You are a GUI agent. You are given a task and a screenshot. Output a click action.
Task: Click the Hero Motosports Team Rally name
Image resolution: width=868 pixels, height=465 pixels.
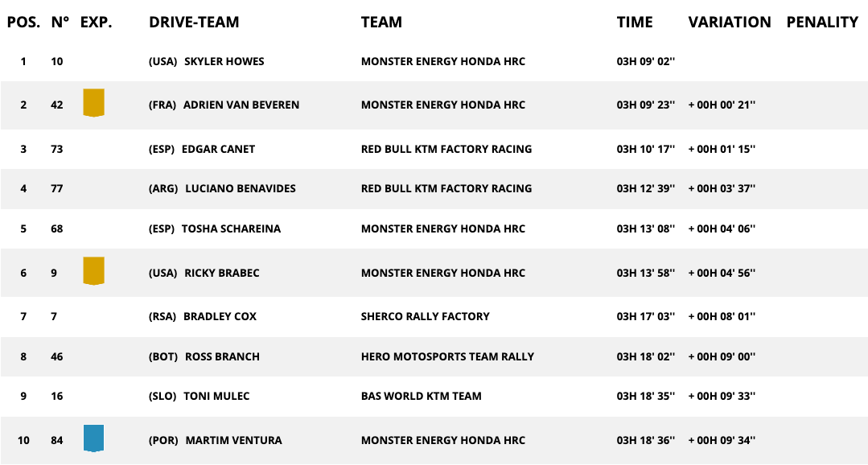[447, 356]
